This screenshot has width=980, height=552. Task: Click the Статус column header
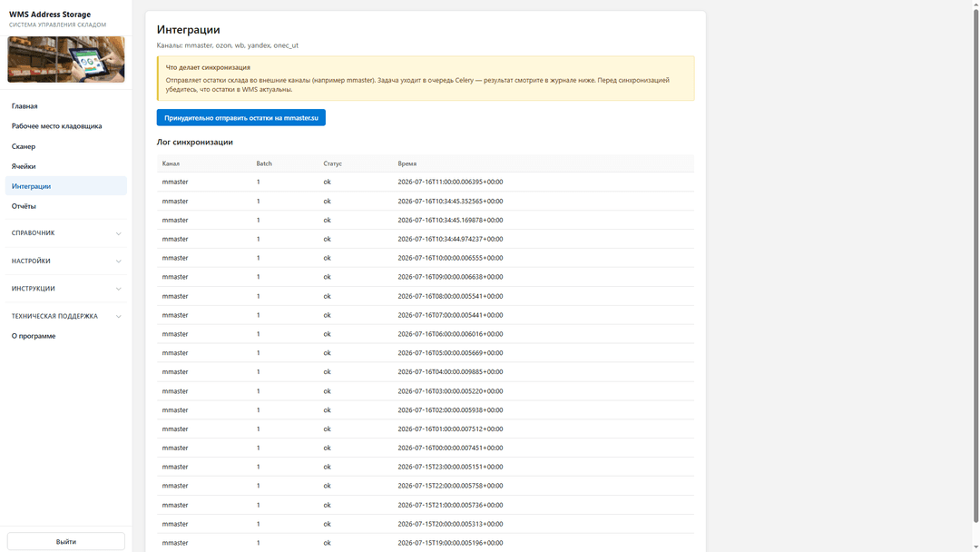tap(332, 163)
